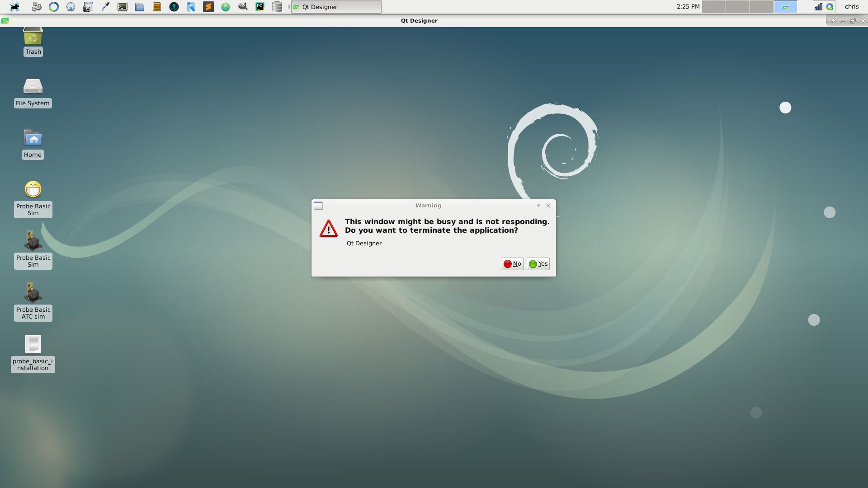Switch to the third workspace
The image size is (868, 488).
click(762, 7)
